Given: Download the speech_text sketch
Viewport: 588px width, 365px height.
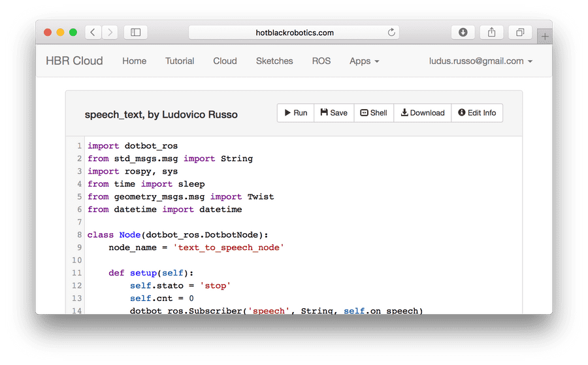Looking at the screenshot, I should [422, 113].
